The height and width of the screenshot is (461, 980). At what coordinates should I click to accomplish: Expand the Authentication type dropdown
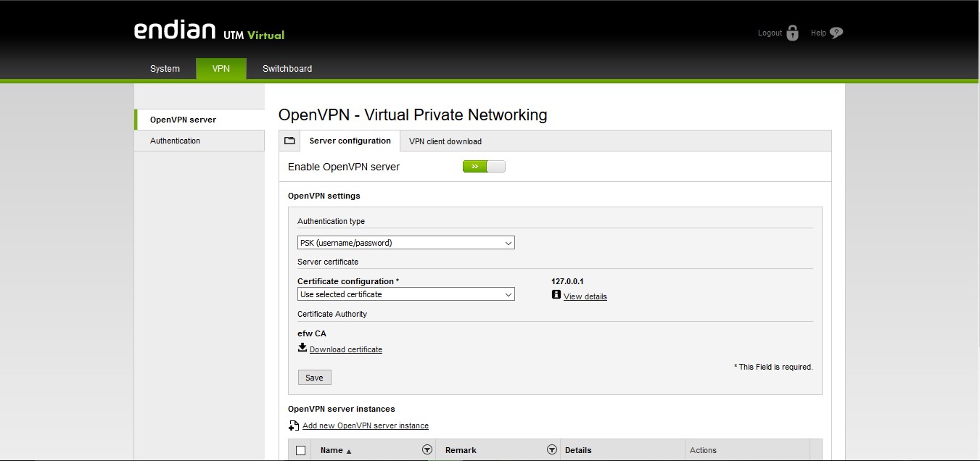pyautogui.click(x=405, y=243)
